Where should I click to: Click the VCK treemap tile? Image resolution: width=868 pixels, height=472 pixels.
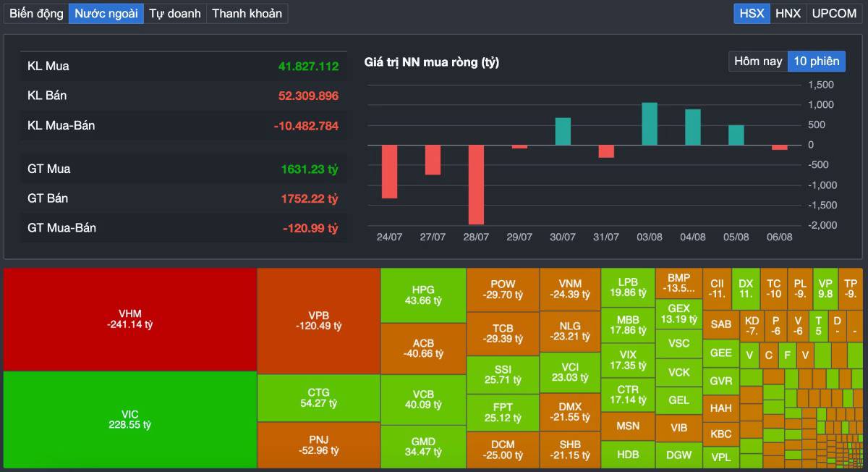678,372
